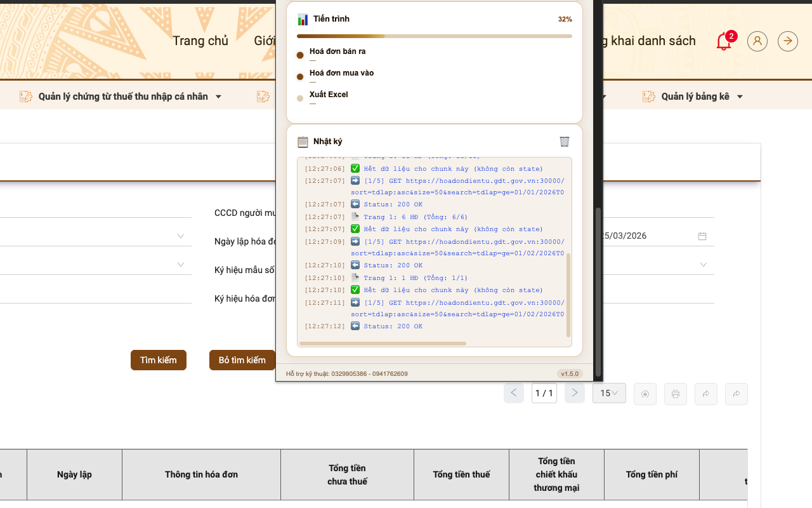Click the Tìm kiếm button
The image size is (812, 508).
[x=159, y=360]
